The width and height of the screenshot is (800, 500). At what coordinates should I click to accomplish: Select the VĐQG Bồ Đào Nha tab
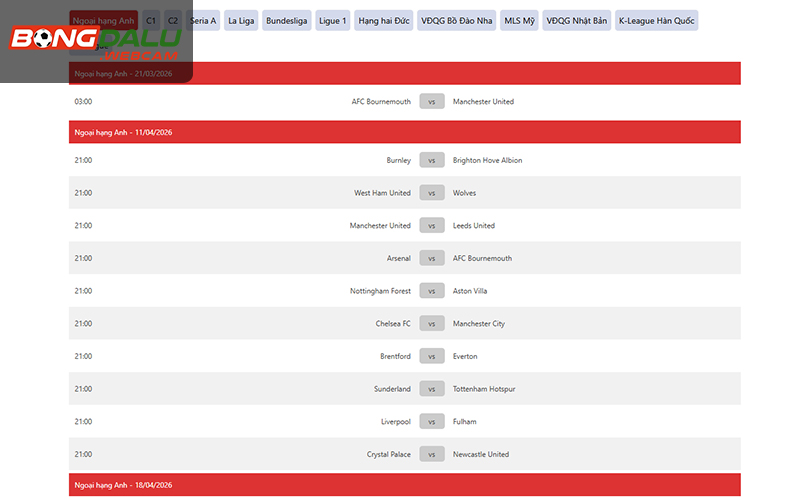point(457,20)
